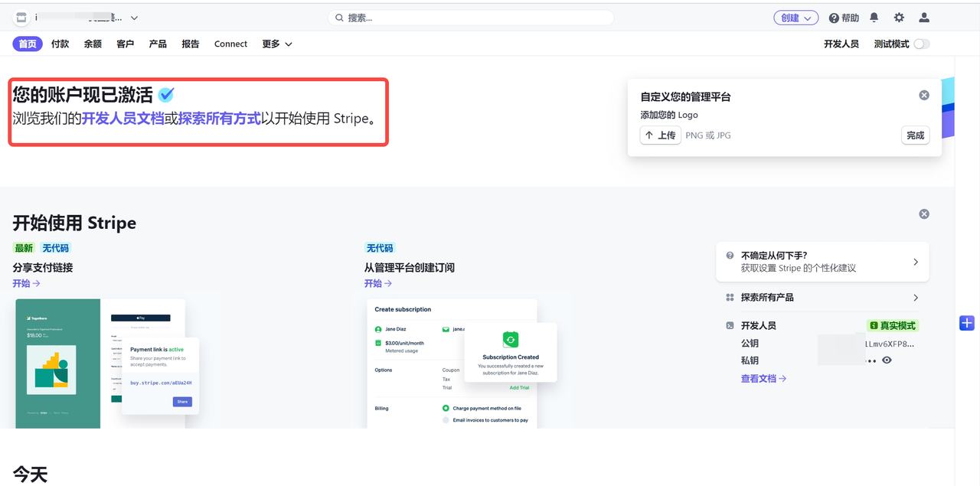Open the 产品 tab
The image size is (980, 486).
point(158,44)
